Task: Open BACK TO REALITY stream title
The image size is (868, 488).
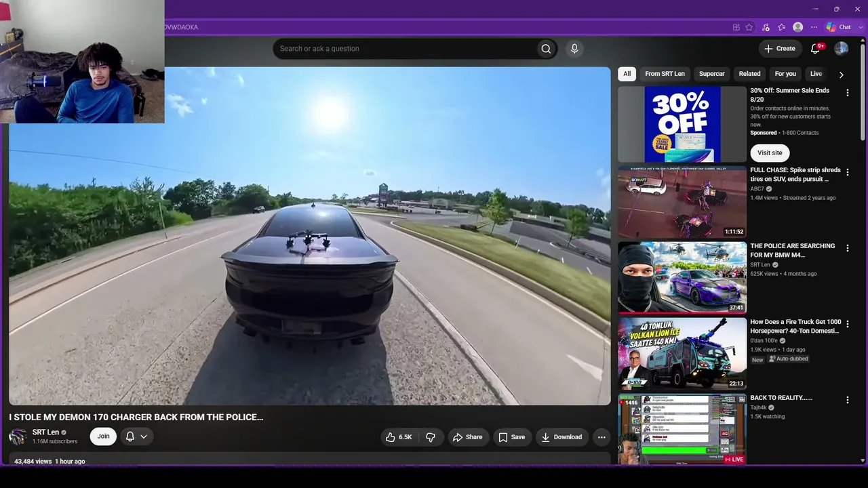Action: (781, 398)
